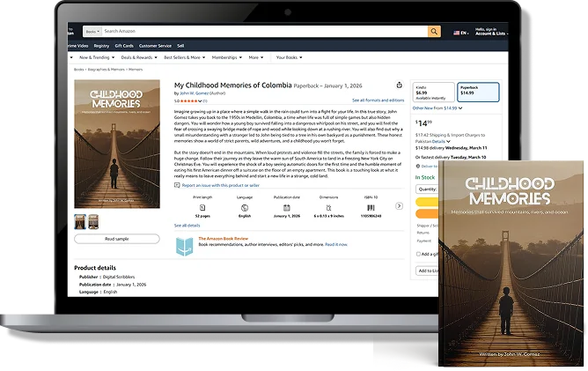
Task: Click the Print length pages icon
Action: [x=202, y=208]
